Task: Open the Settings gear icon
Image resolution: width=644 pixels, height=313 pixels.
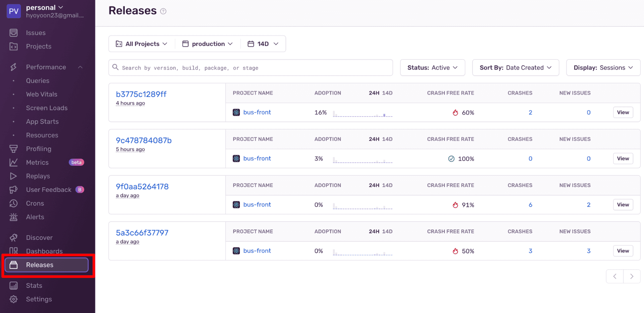Action: (14, 299)
